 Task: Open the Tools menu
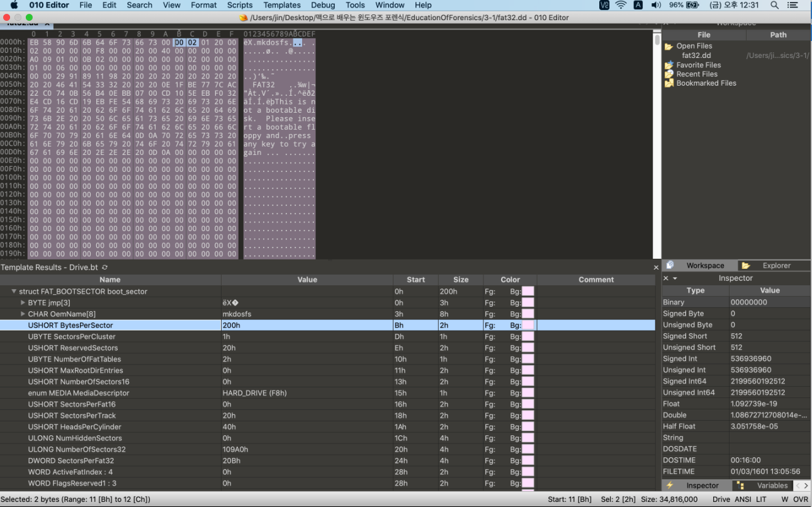(x=355, y=5)
